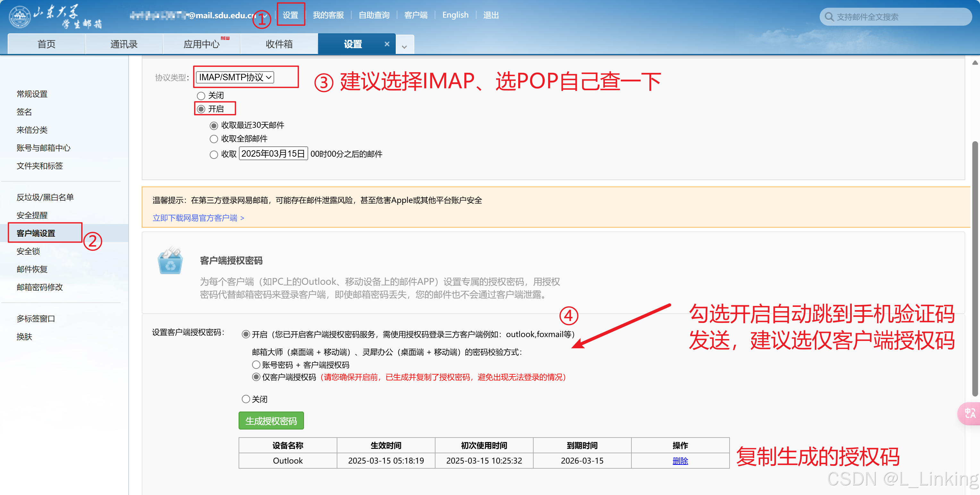Screen dimensions: 980x495
Task: Choose 账号密码 + 客户端授权码 option
Action: click(257, 365)
